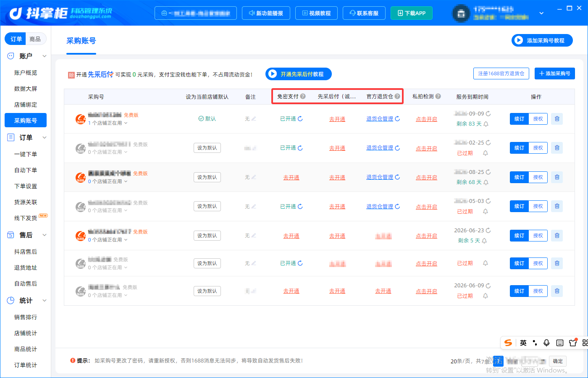Click 去开通 under 官方退货仓 in last row

383,291
